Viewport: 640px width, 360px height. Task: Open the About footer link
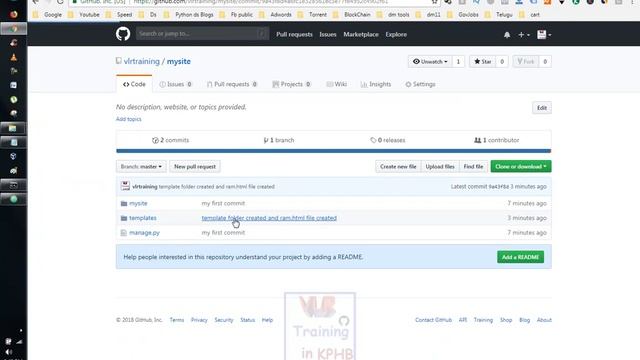point(544,320)
